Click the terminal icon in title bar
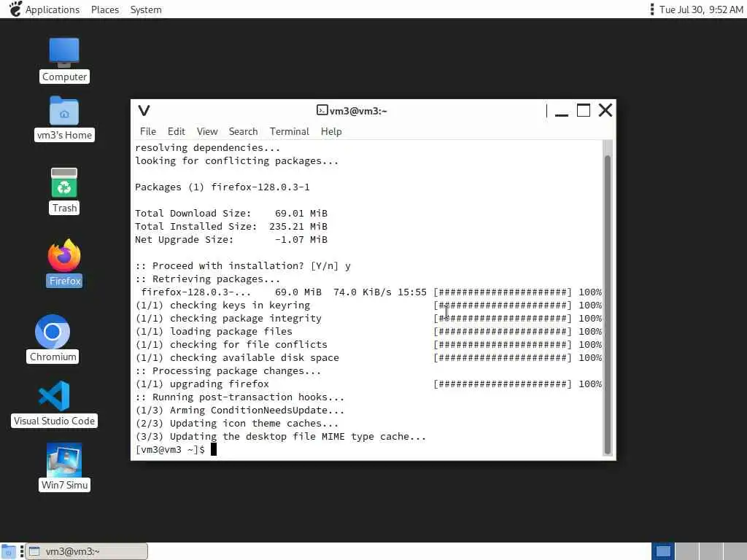747x560 pixels. pos(322,111)
